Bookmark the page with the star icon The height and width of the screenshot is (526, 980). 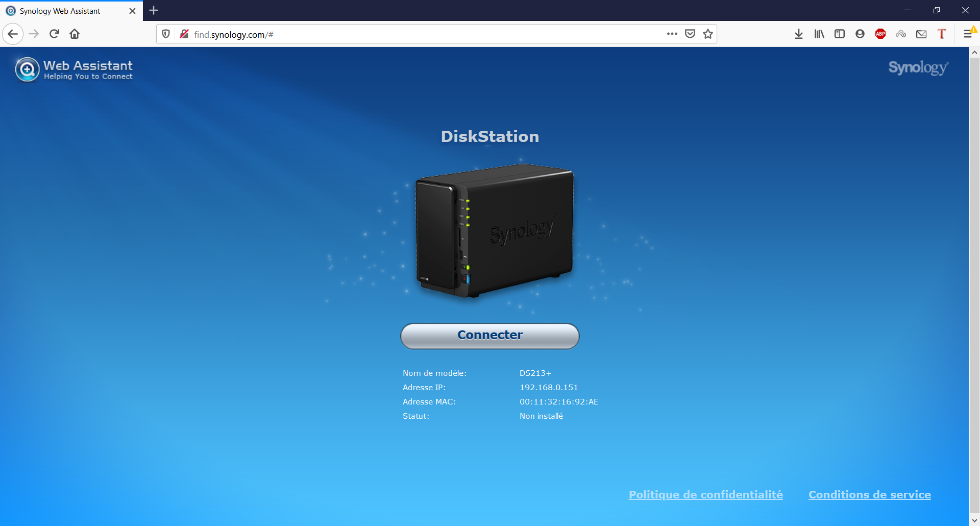click(x=708, y=34)
